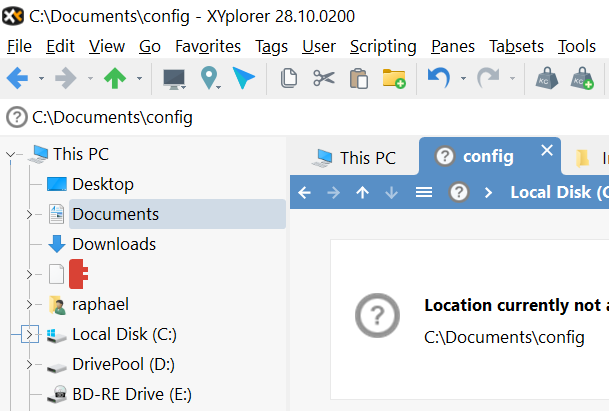Switch to the This PC tab
The height and width of the screenshot is (411, 609).
355,157
